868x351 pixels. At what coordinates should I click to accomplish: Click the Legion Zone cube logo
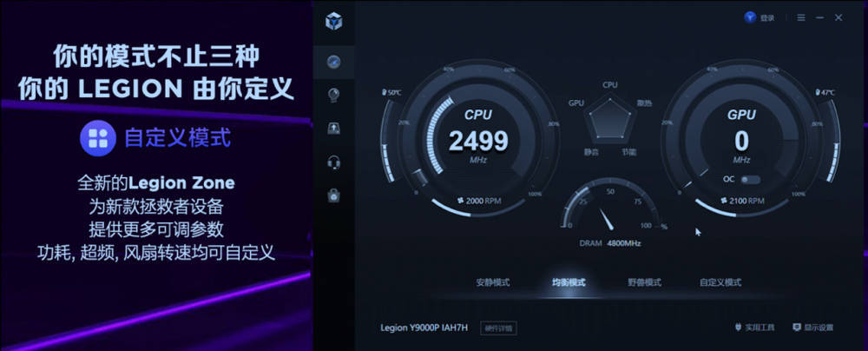coord(334,23)
